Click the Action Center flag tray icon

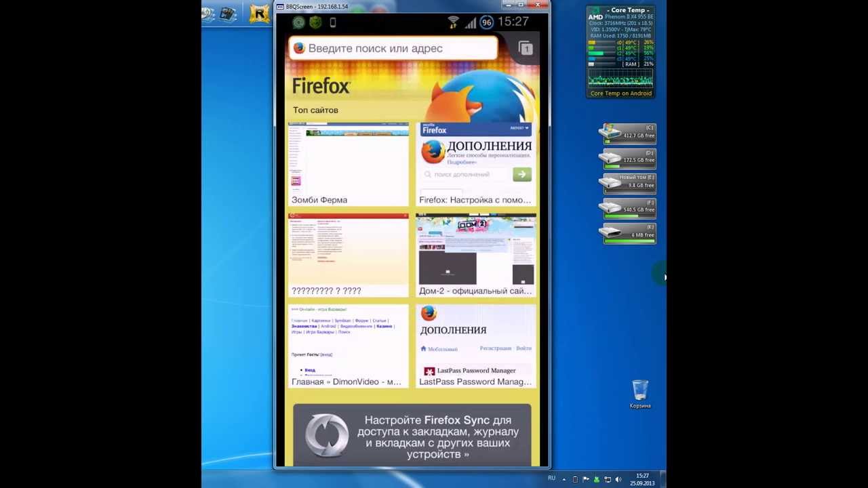(586, 479)
